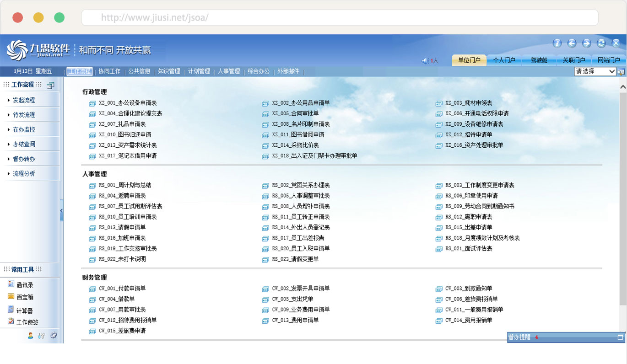Expand 发起流程 in the sidebar
The image size is (627, 364).
click(24, 100)
